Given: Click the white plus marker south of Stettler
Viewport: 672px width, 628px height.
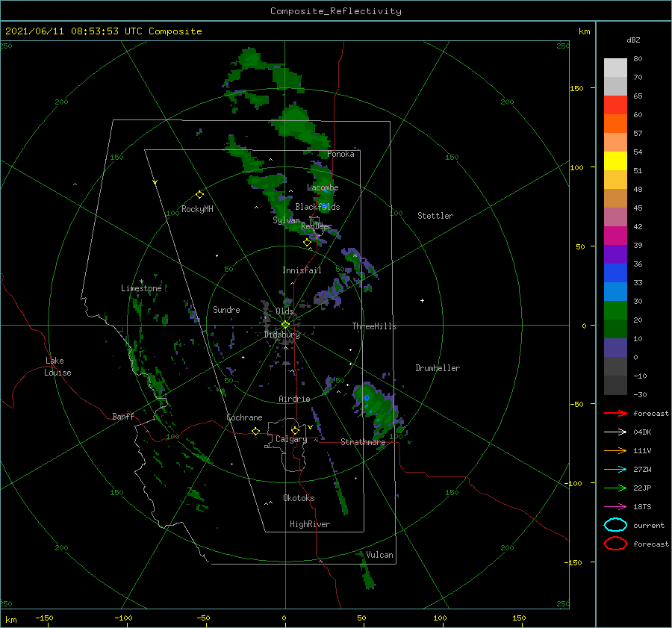Looking at the screenshot, I should pos(422,300).
